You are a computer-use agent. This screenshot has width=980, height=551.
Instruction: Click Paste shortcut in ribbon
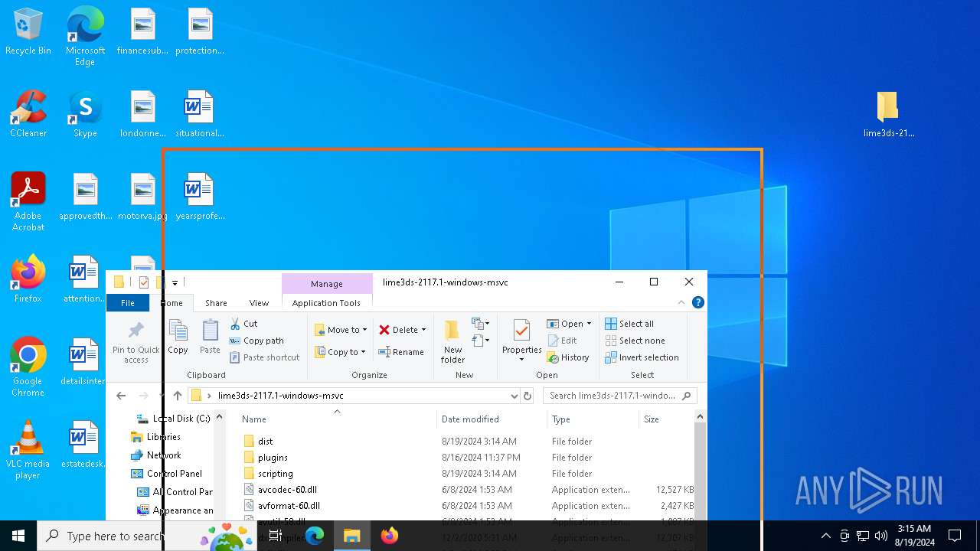[264, 357]
